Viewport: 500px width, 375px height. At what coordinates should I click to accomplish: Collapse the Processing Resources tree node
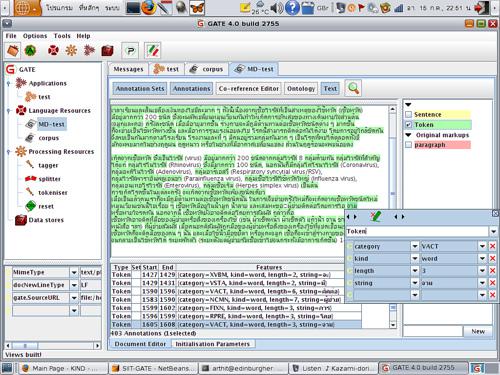(x=9, y=151)
